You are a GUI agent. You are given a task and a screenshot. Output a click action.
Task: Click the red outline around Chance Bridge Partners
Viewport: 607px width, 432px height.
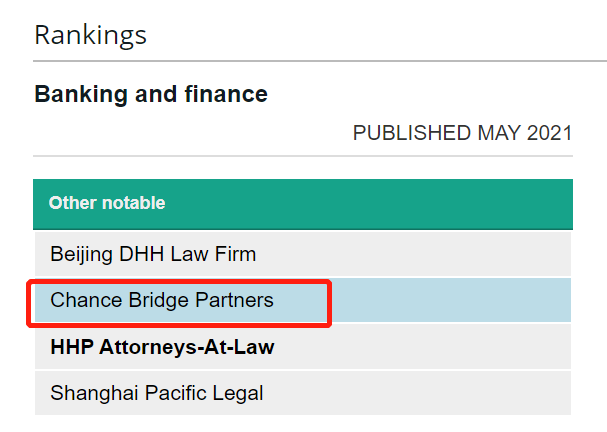point(179,281)
